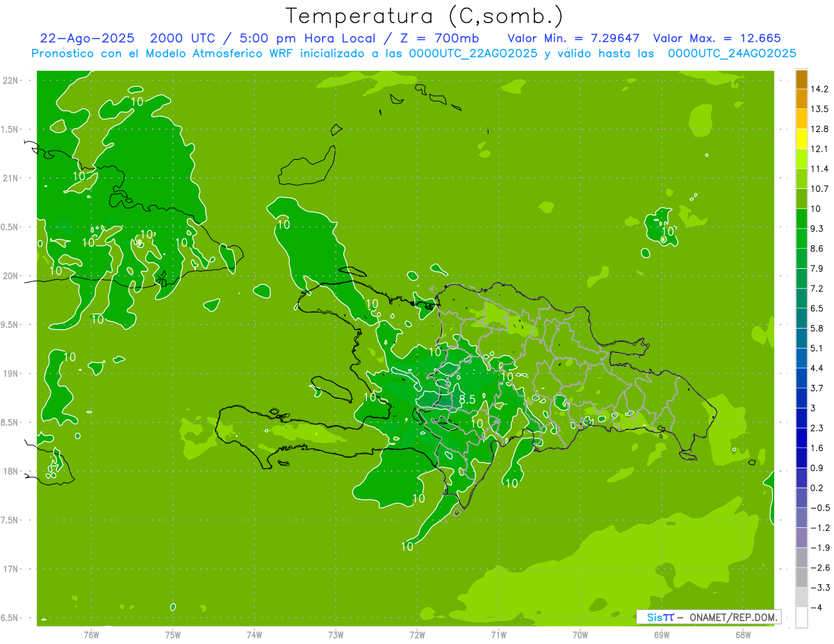Screen dimensions: 834x644
Task: Click the '13.5' colorbar value
Action: [x=820, y=109]
